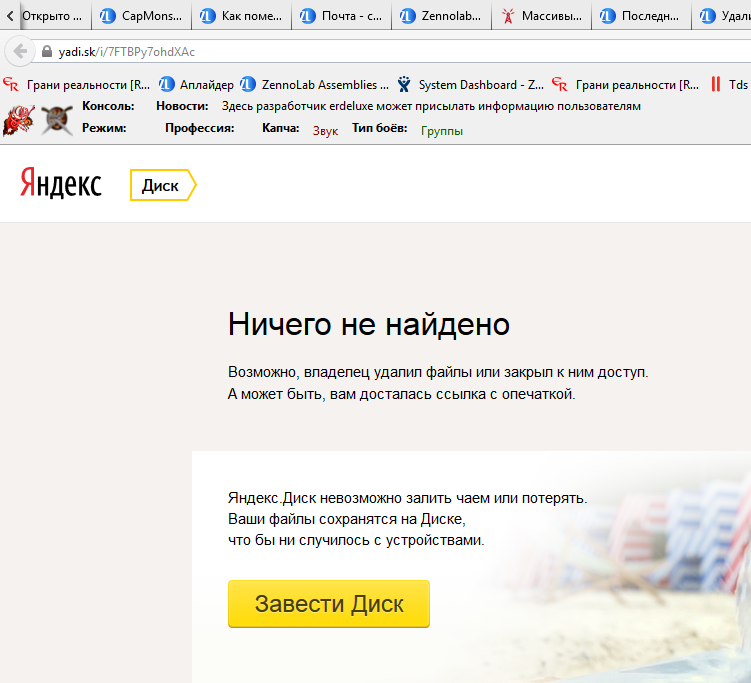
Task: Click the Аплайдер bookmark icon
Action: [167, 85]
